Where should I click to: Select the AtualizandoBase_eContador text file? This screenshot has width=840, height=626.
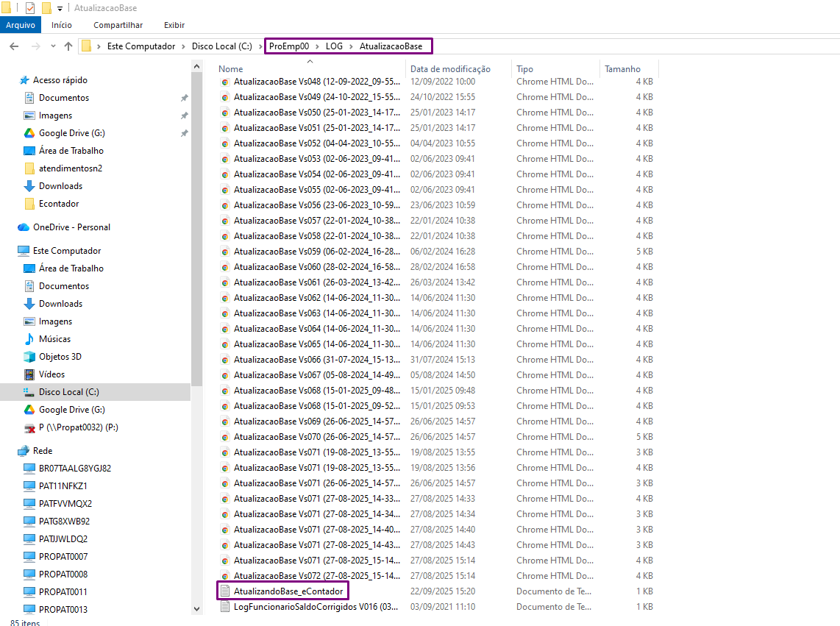pyautogui.click(x=288, y=591)
